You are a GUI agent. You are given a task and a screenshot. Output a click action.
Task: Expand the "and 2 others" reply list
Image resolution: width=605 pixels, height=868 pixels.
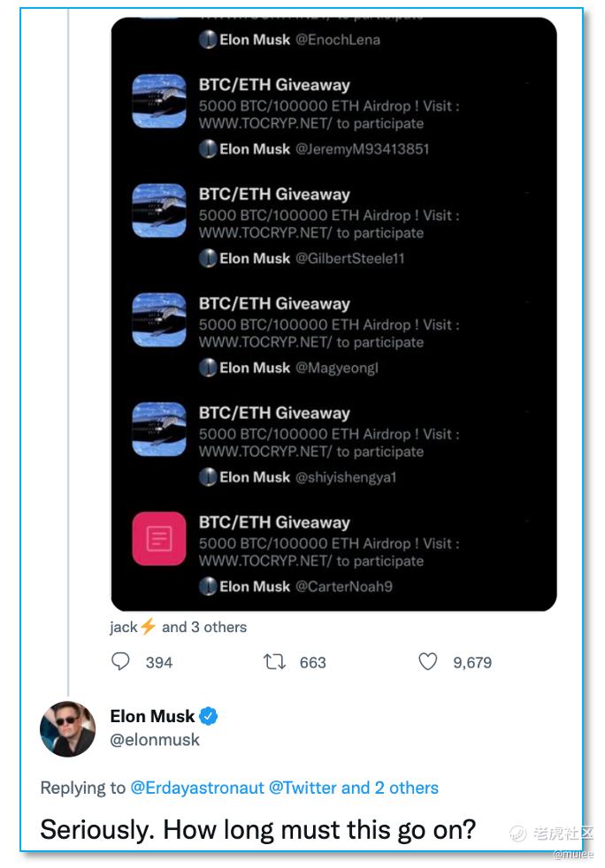[x=389, y=787]
